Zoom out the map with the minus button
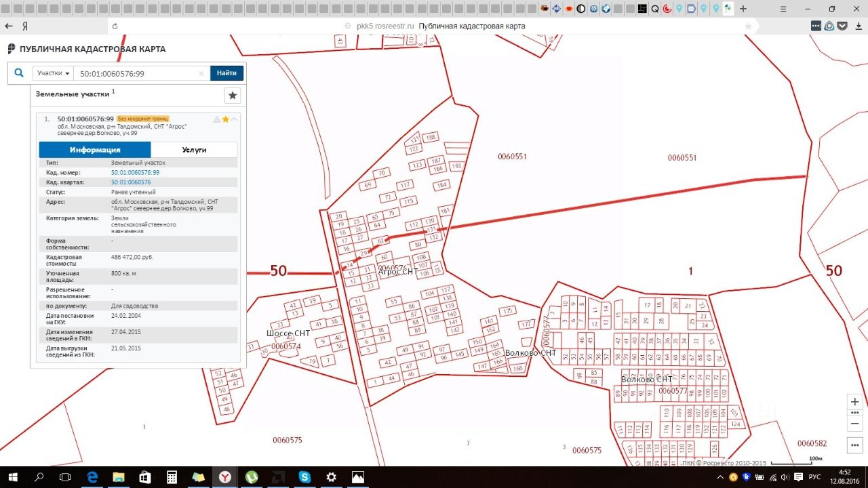Image resolution: width=868 pixels, height=488 pixels. point(854,423)
